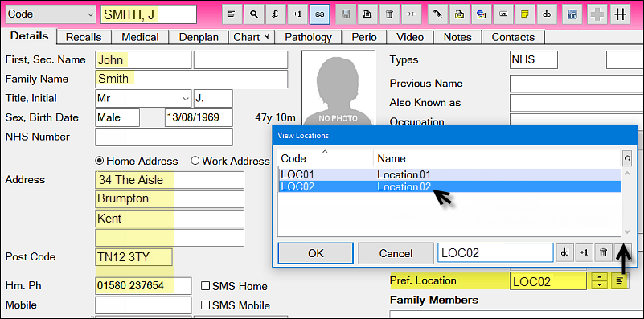Click the trash icon in View Locations dialog
644x319 pixels.
[x=603, y=253]
